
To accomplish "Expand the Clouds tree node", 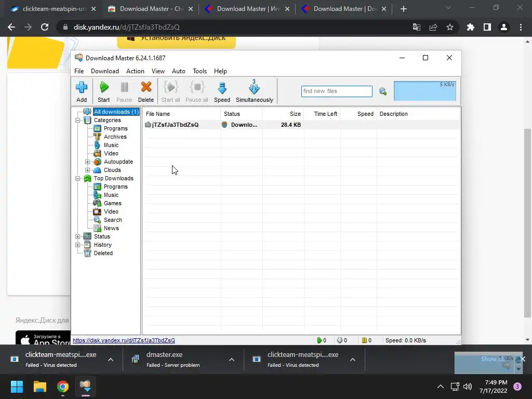I will (x=87, y=170).
